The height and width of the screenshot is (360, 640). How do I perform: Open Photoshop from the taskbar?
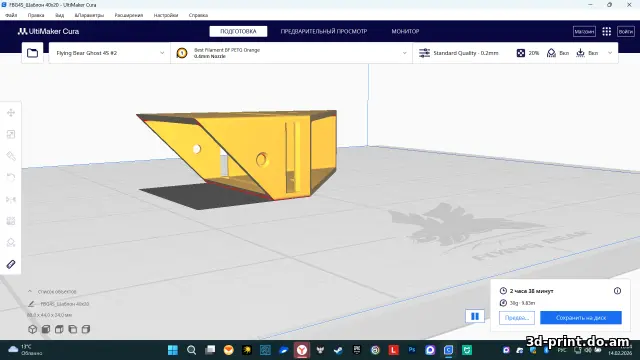[411, 350]
